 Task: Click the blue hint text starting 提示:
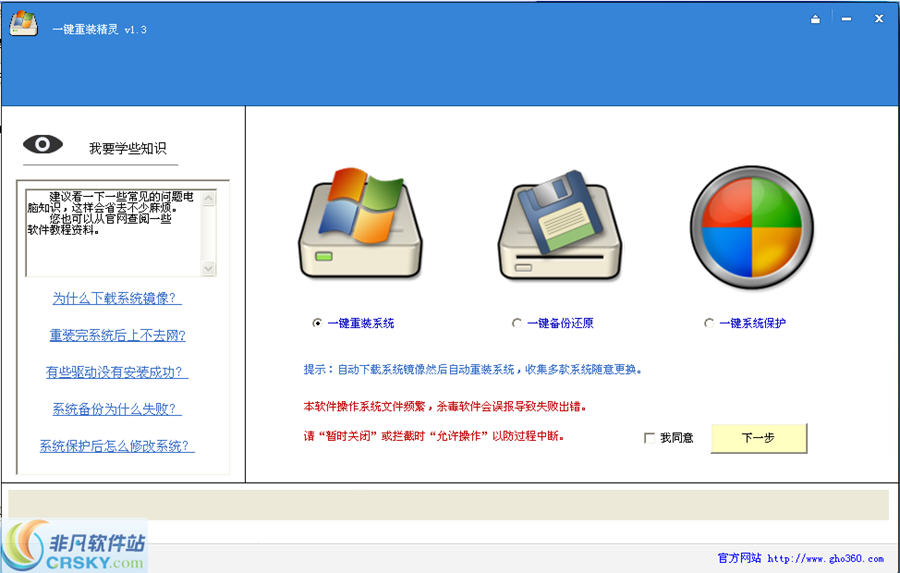click(472, 369)
